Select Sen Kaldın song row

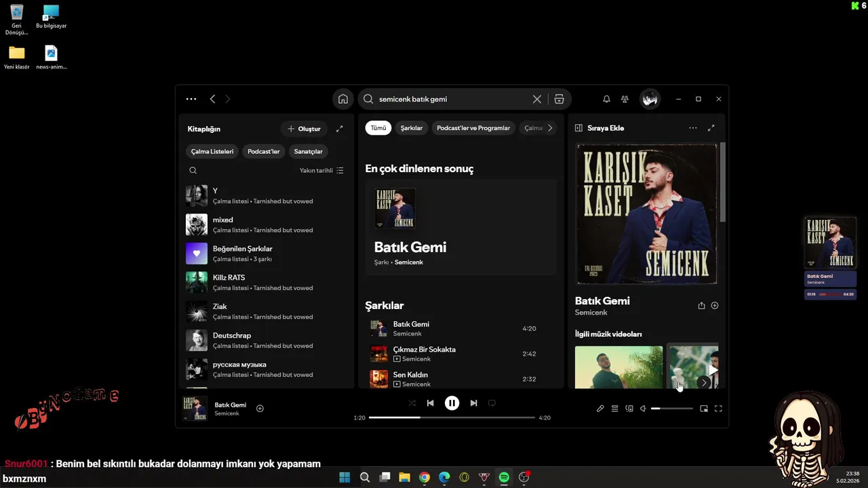tap(461, 379)
